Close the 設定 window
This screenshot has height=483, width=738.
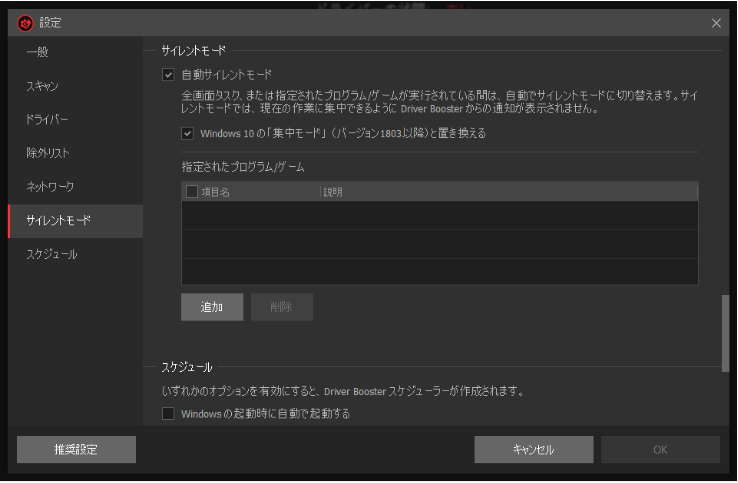(x=716, y=23)
